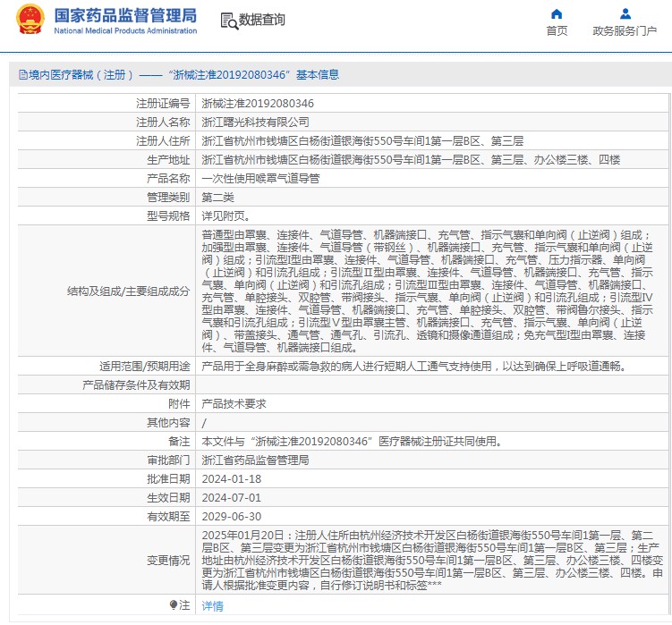
Task: Click effective date 2024-07-01
Action: coord(232,498)
